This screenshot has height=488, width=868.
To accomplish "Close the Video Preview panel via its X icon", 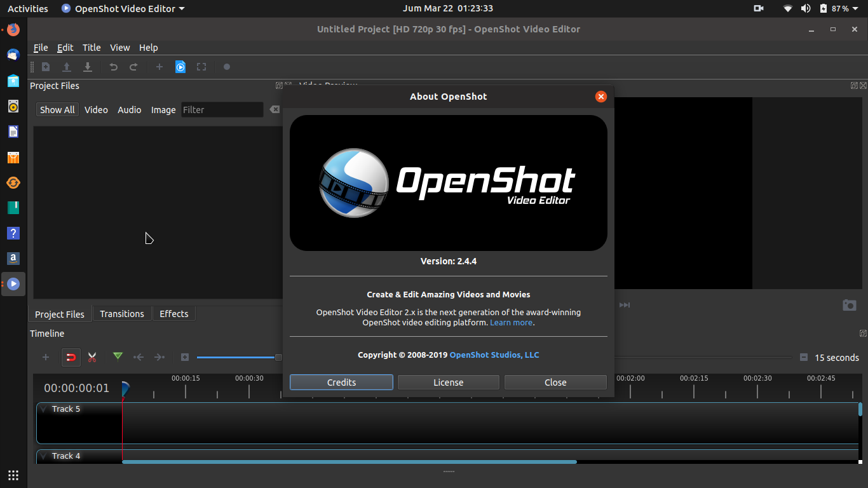I will pos(863,85).
